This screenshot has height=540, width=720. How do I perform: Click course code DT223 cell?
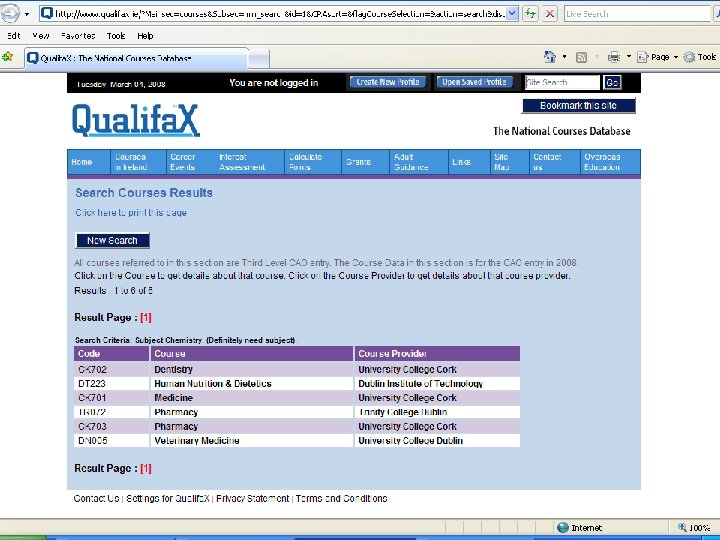click(111, 383)
